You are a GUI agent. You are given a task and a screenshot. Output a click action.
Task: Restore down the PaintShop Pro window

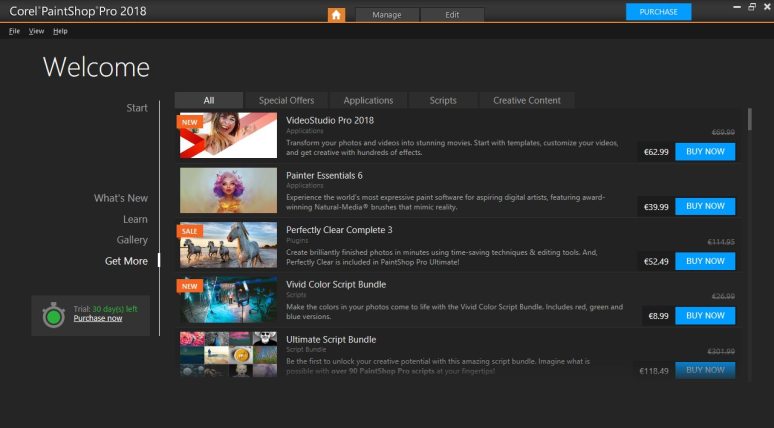[752, 7]
